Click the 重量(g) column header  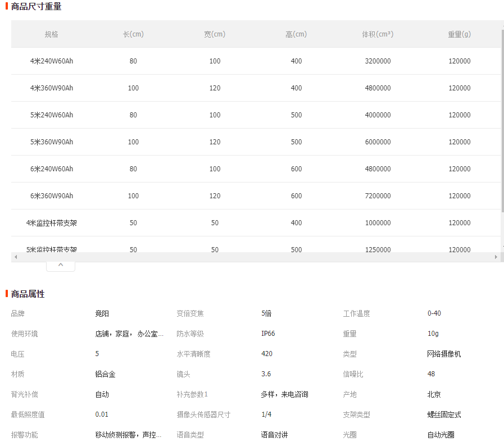[459, 34]
